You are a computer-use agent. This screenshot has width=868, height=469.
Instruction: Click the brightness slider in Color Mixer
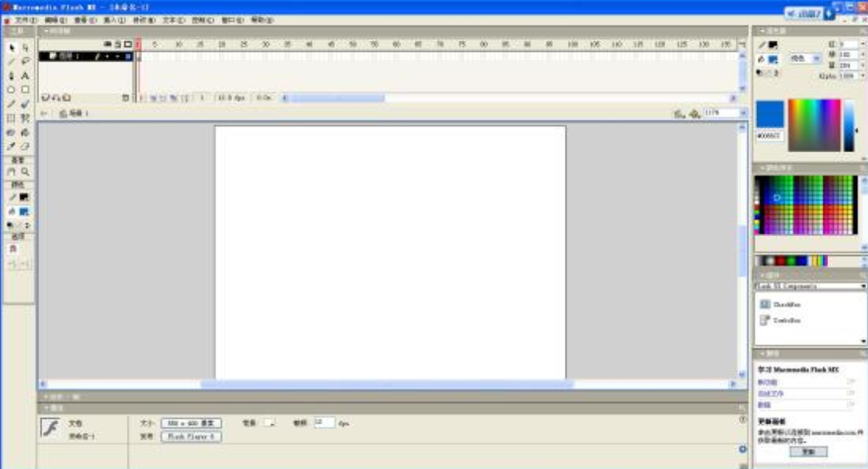click(x=849, y=126)
